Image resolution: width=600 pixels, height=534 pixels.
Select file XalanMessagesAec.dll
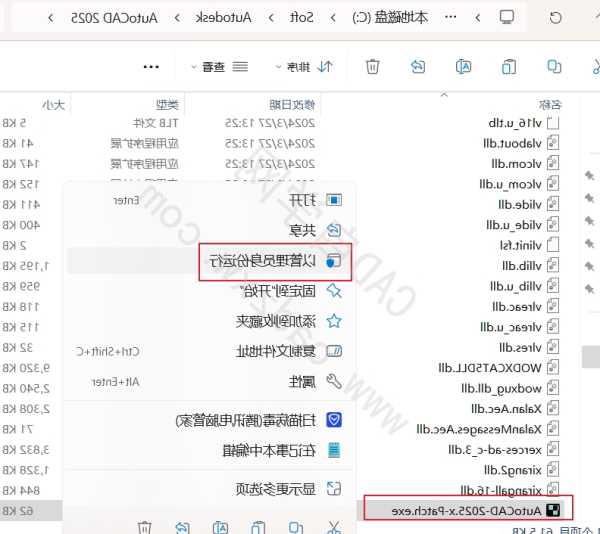[x=479, y=429]
